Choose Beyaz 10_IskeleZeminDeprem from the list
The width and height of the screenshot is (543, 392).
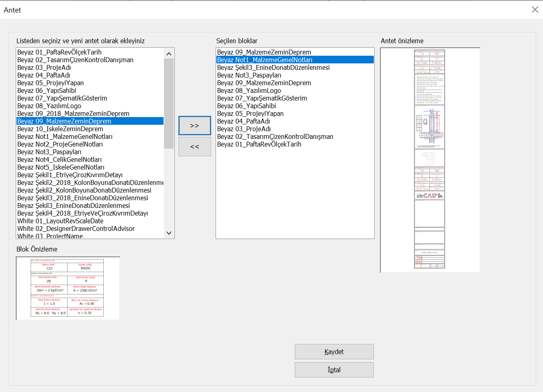pyautogui.click(x=60, y=129)
